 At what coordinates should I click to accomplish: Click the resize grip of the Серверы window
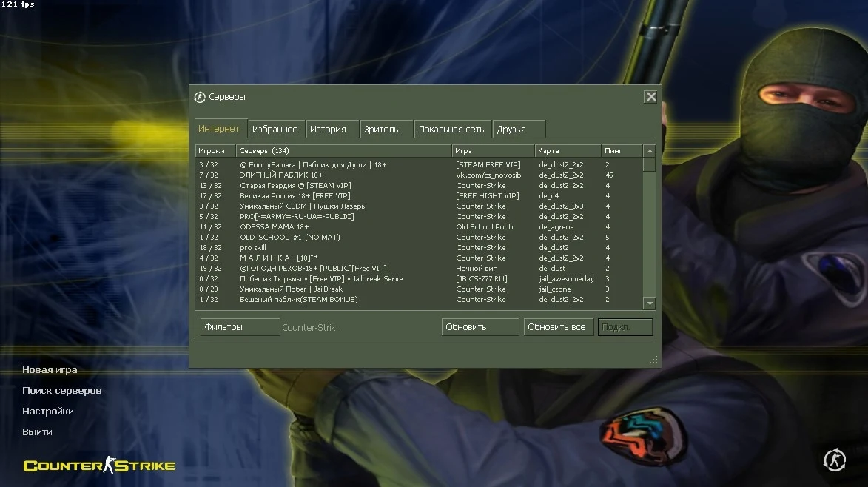coord(653,360)
